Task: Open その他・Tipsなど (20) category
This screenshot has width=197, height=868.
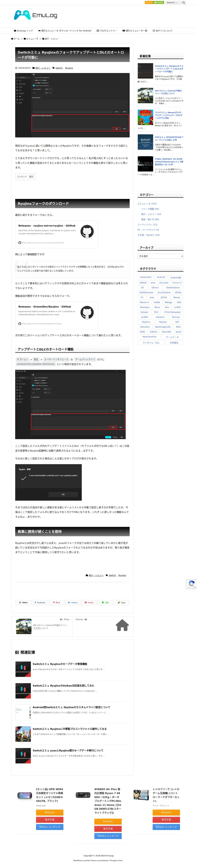Action: coord(149,235)
